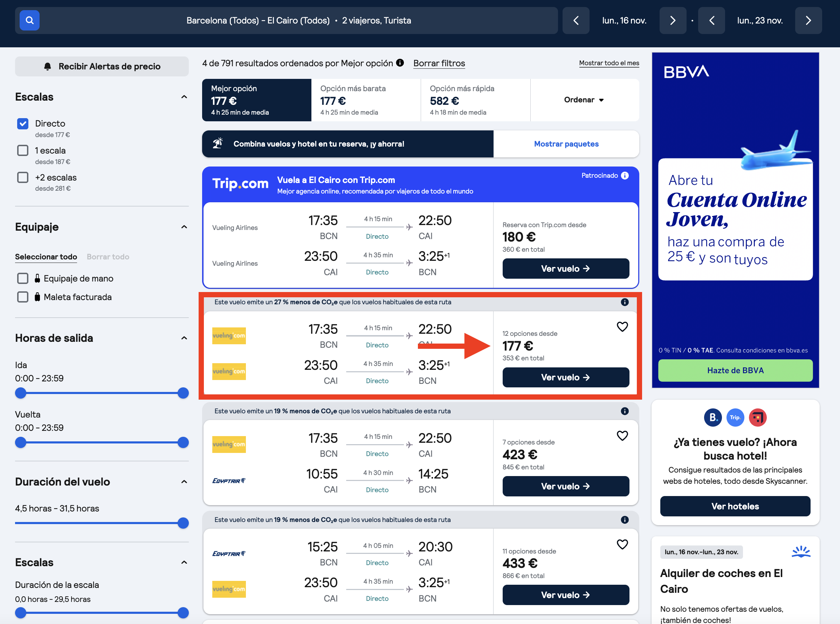The width and height of the screenshot is (840, 624).
Task: Click the car rental sun burst icon
Action: [x=801, y=552]
